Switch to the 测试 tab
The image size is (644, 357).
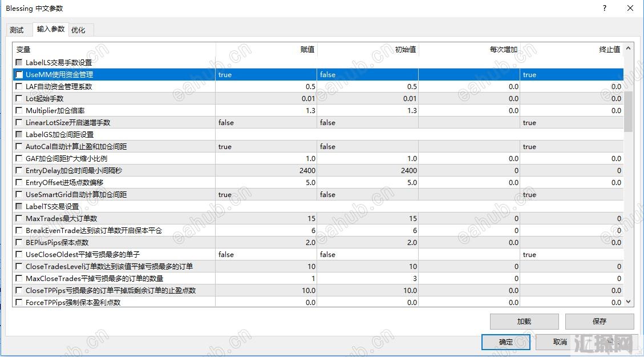(17, 30)
